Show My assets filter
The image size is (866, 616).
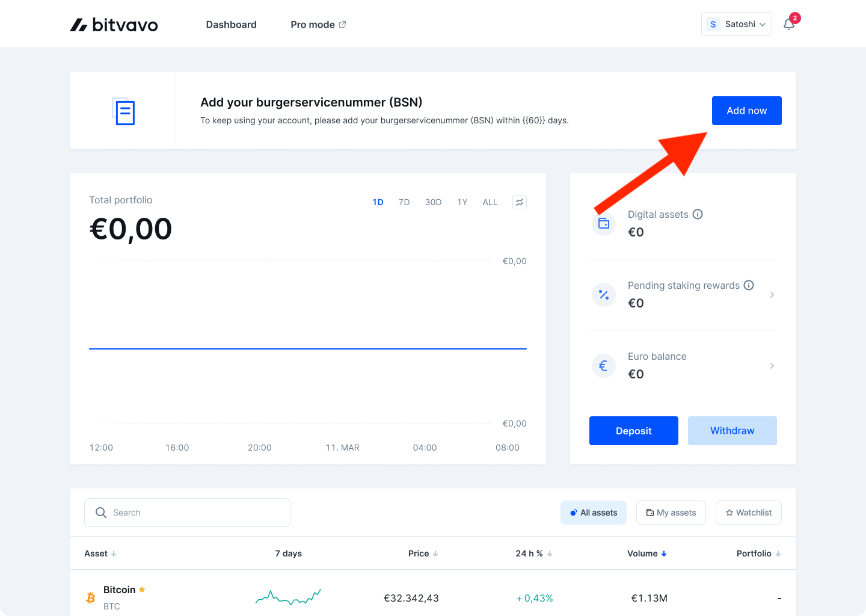[671, 513]
